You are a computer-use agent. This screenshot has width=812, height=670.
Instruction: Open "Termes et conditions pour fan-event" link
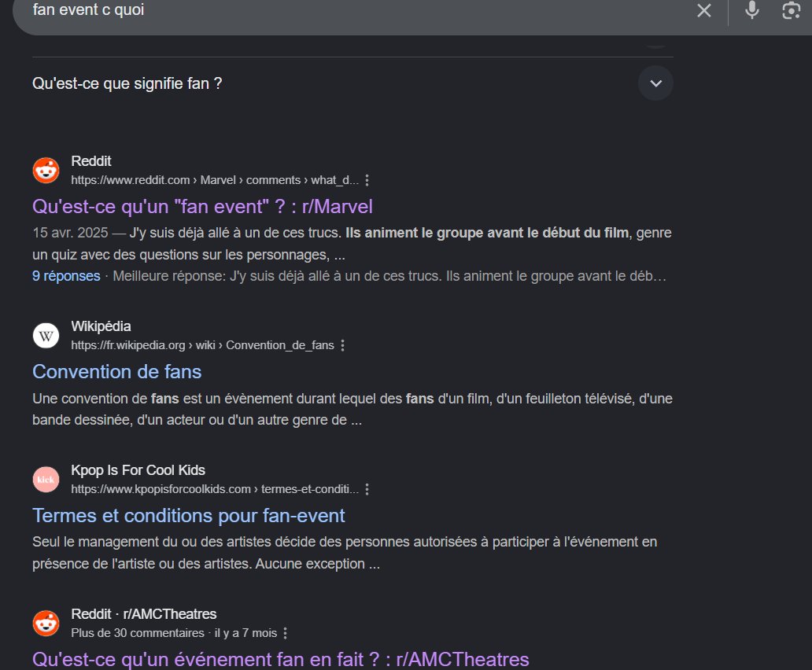coord(189,515)
